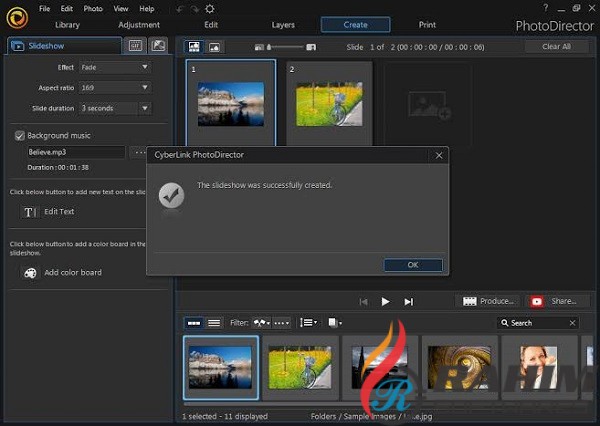Open the Effect dropdown showing Fade
This screenshot has width=600, height=426.
click(x=115, y=67)
